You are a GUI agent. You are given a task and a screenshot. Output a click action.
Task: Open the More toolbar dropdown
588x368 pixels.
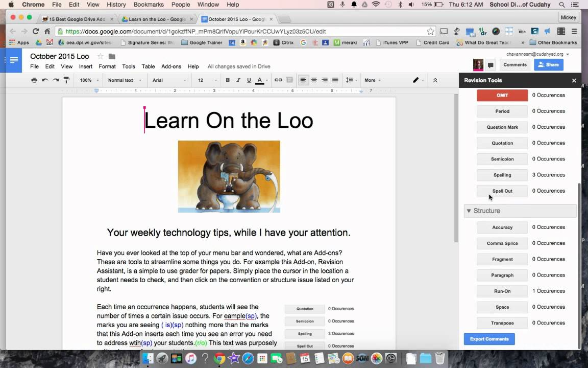tap(373, 80)
